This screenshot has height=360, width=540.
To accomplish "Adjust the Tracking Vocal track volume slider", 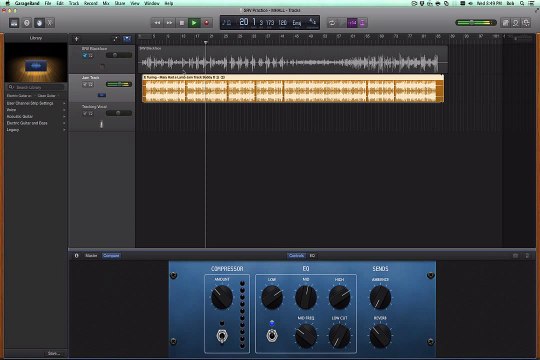I will [x=119, y=113].
